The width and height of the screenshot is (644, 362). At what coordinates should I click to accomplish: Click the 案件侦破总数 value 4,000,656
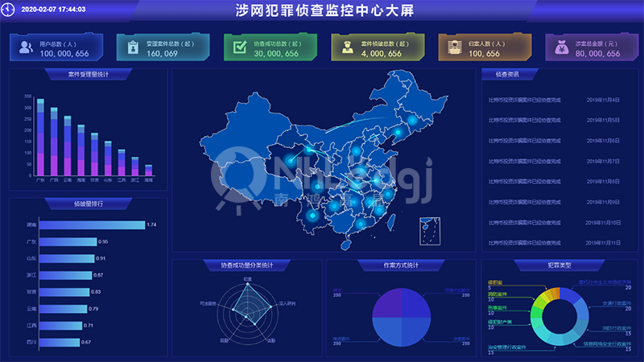(381, 54)
